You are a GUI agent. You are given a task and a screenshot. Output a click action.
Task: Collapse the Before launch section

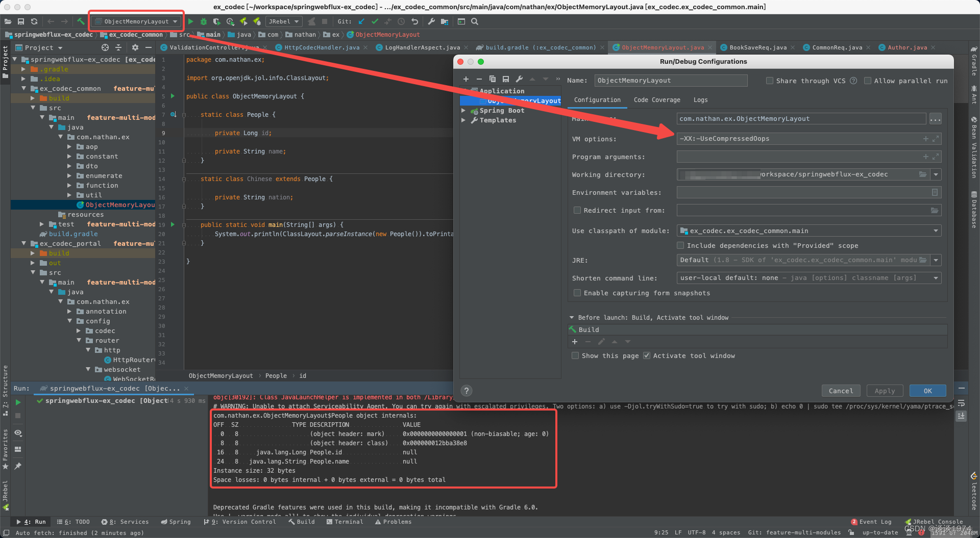tap(572, 317)
